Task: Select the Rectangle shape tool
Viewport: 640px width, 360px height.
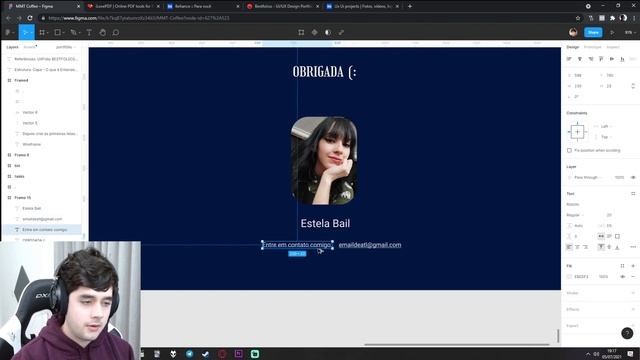Action: [x=58, y=32]
